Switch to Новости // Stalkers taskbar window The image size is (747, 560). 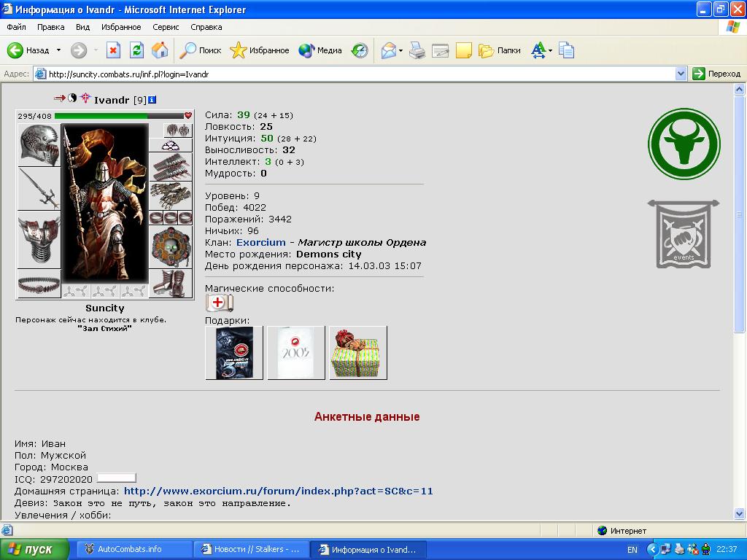pos(251,550)
